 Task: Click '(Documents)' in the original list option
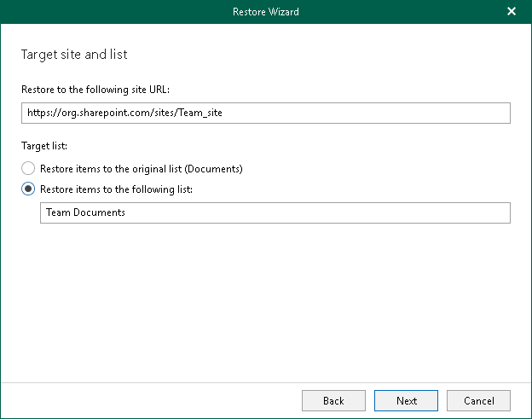point(216,169)
